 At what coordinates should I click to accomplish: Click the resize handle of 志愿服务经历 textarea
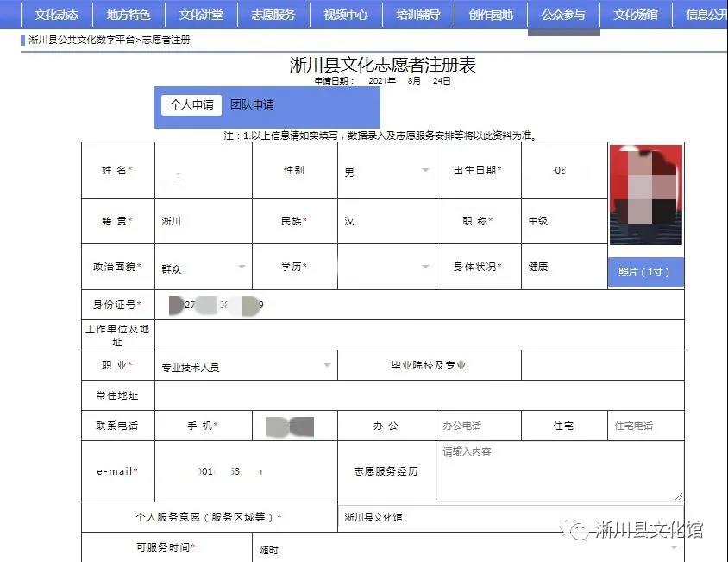[x=679, y=496]
